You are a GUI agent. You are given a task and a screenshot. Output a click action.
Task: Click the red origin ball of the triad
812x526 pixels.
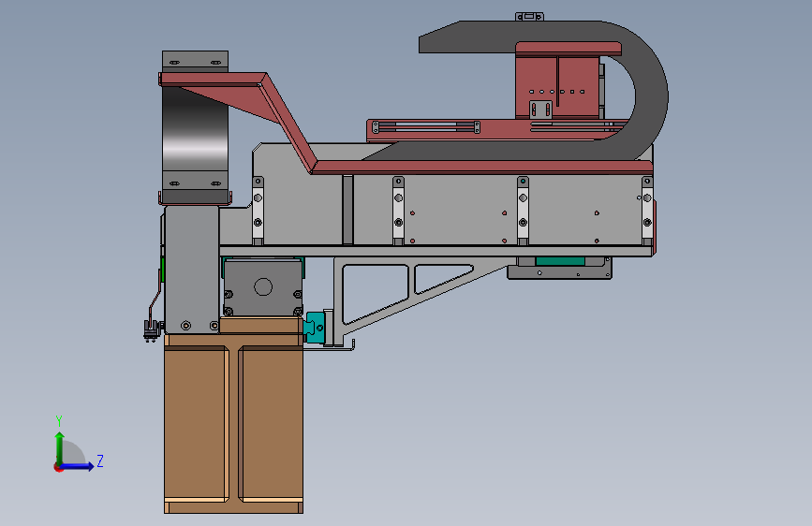point(57,467)
